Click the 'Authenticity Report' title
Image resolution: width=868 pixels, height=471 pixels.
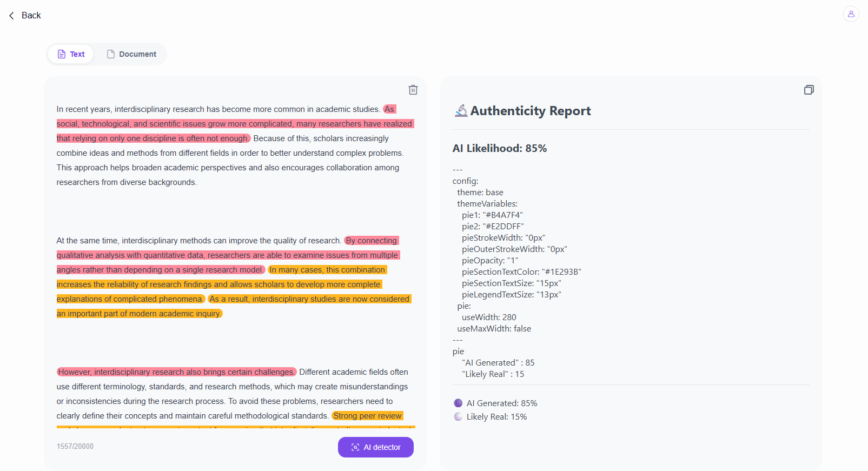pos(531,111)
